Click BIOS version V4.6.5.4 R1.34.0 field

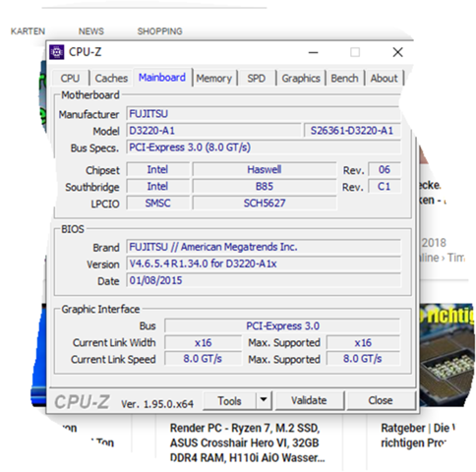pos(264,264)
